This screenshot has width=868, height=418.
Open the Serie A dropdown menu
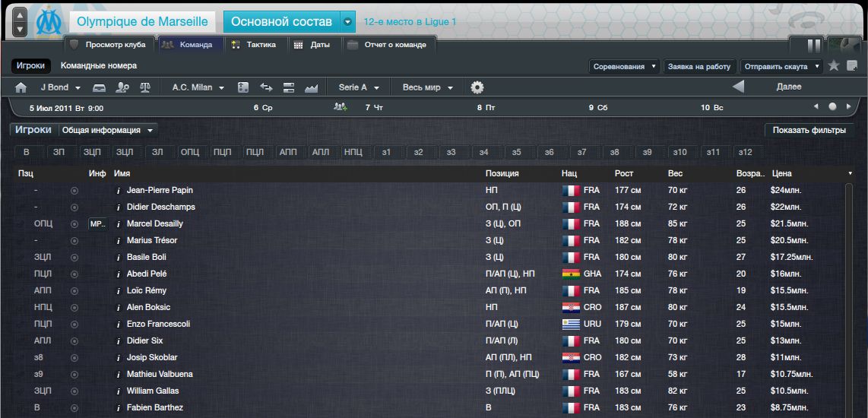point(360,87)
